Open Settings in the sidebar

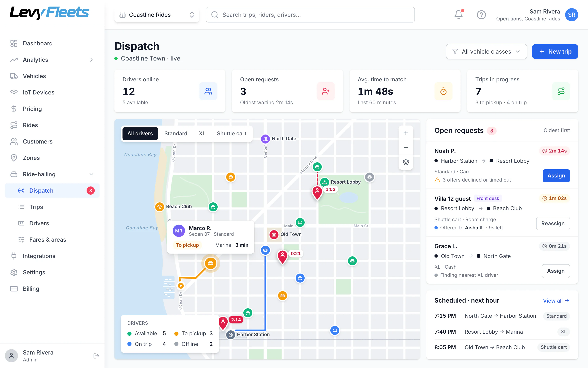click(x=52, y=272)
